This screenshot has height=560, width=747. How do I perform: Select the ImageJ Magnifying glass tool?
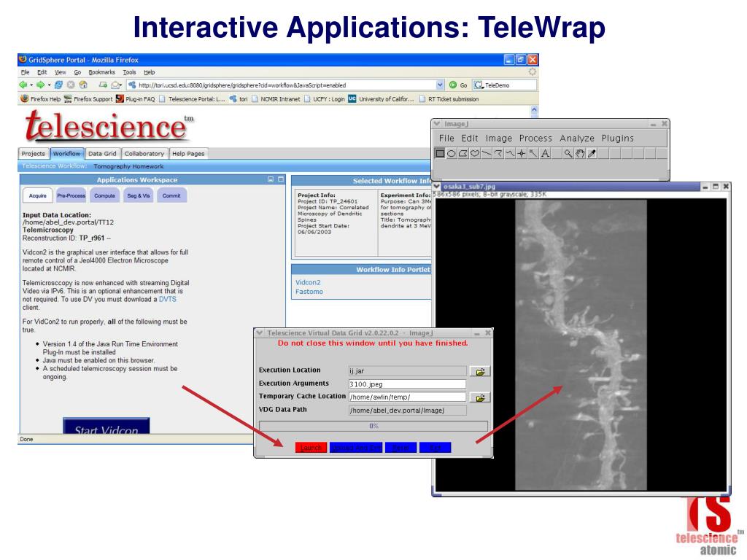568,153
